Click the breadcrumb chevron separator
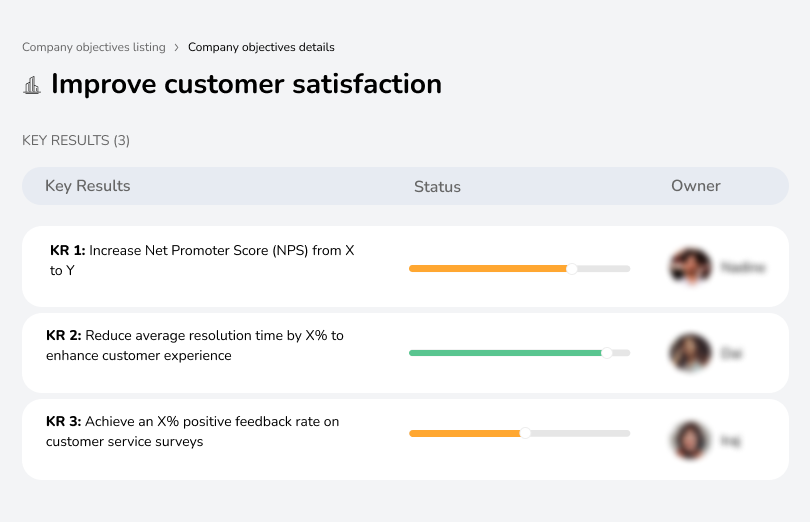810x522 pixels. 177,48
